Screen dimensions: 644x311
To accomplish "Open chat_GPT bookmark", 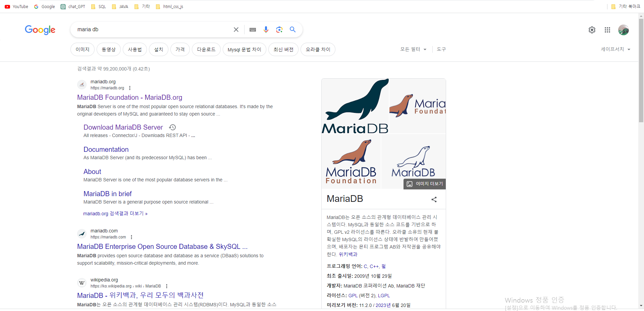I will pyautogui.click(x=73, y=6).
